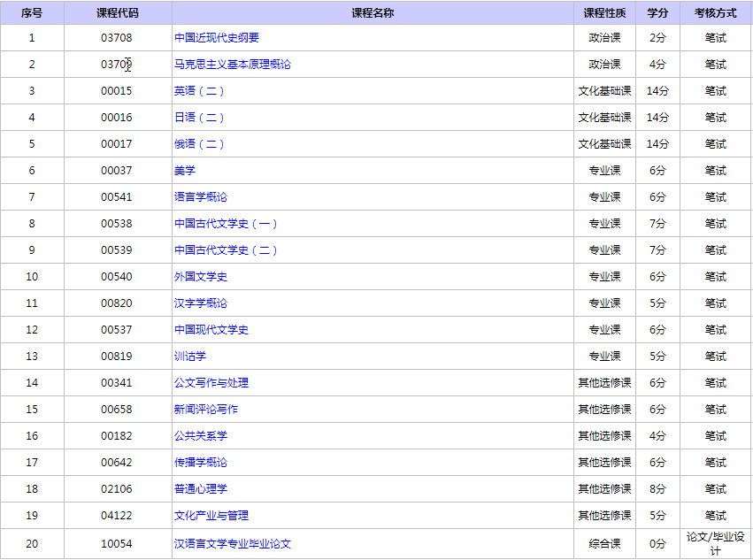The width and height of the screenshot is (753, 560).
Task: Click the 序号 column header
Action: [32, 13]
